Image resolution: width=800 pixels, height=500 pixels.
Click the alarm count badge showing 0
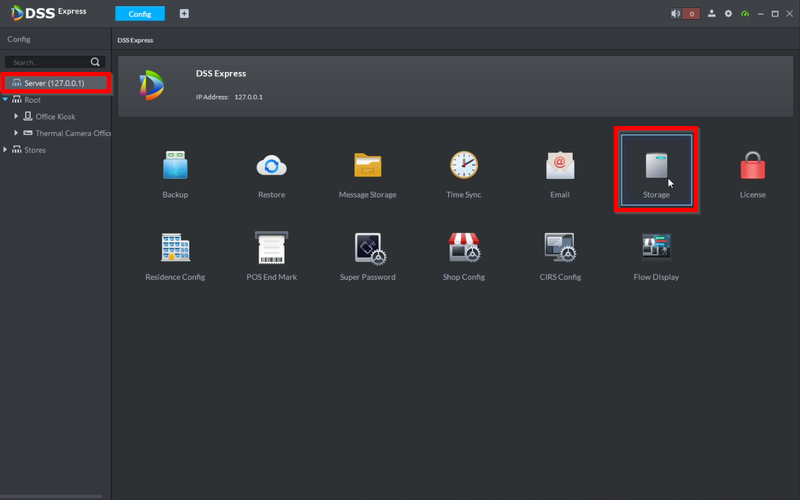click(691, 14)
